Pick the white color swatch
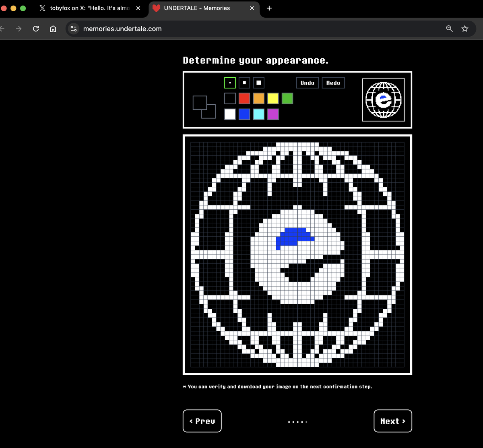This screenshot has width=483, height=448. point(230,114)
